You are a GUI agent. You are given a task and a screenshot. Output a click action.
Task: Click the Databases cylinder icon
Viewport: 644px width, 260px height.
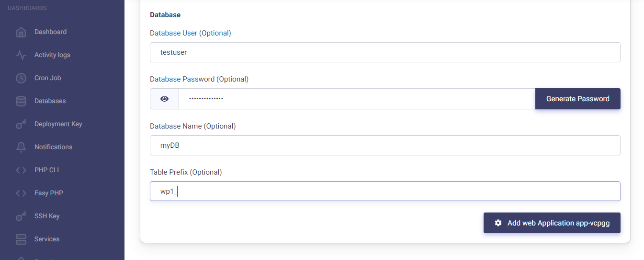pyautogui.click(x=21, y=101)
